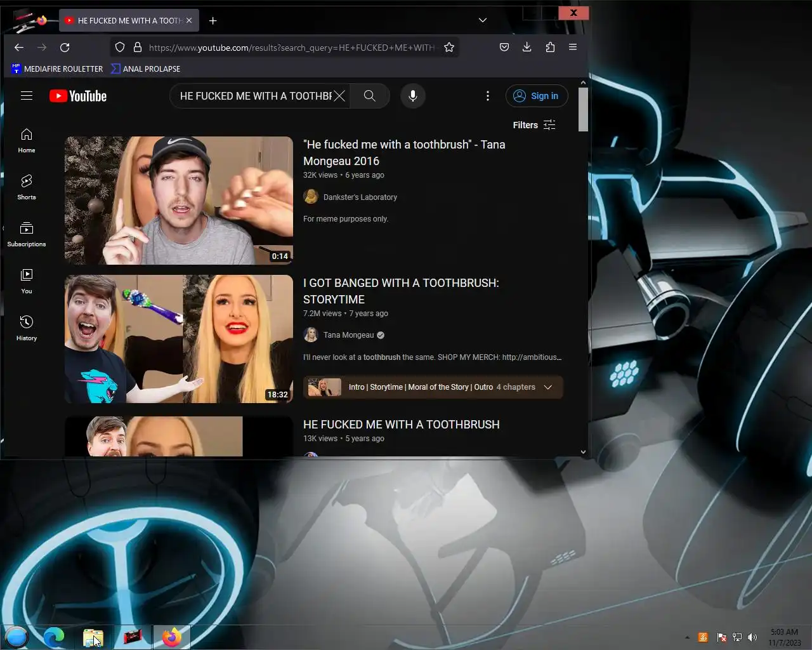
Task: Open network tray icon
Action: (x=737, y=637)
